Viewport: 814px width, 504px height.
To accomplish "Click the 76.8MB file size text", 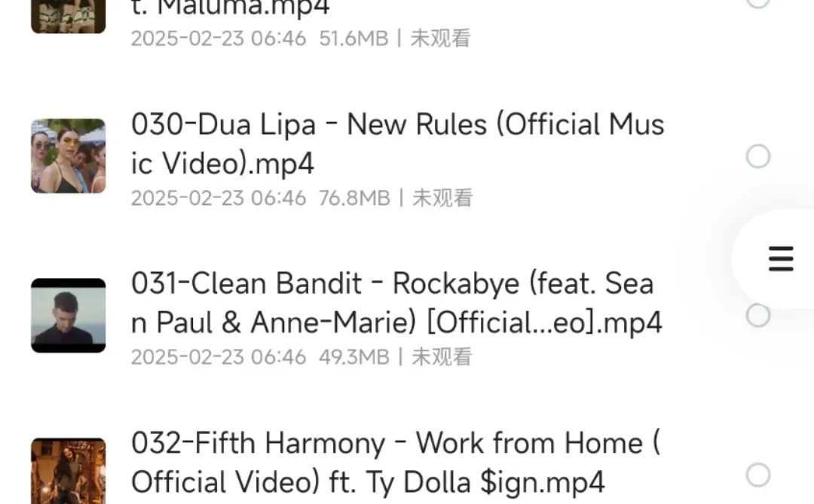I will coord(354,198).
